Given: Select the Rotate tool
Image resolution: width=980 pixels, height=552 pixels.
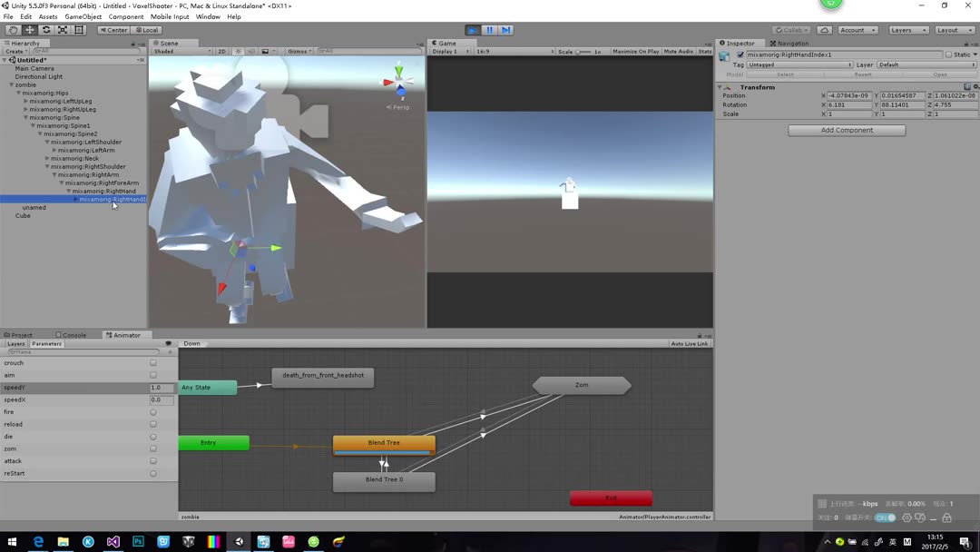Looking at the screenshot, I should tap(45, 29).
